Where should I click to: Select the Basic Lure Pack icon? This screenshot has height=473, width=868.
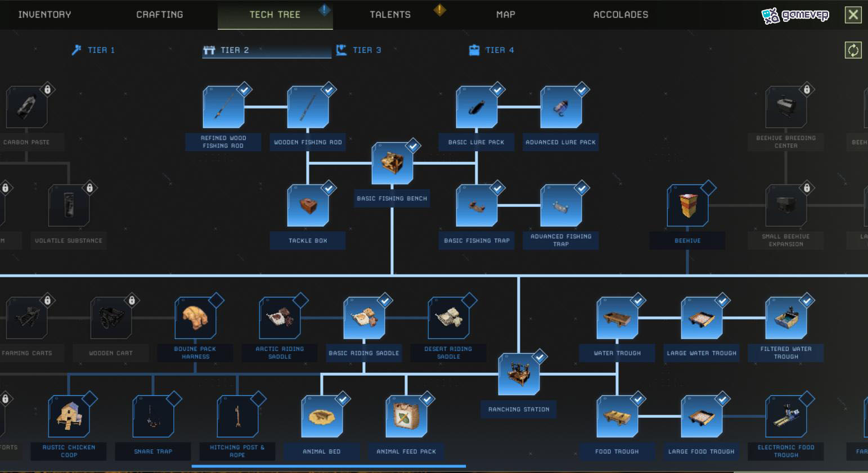tap(476, 107)
